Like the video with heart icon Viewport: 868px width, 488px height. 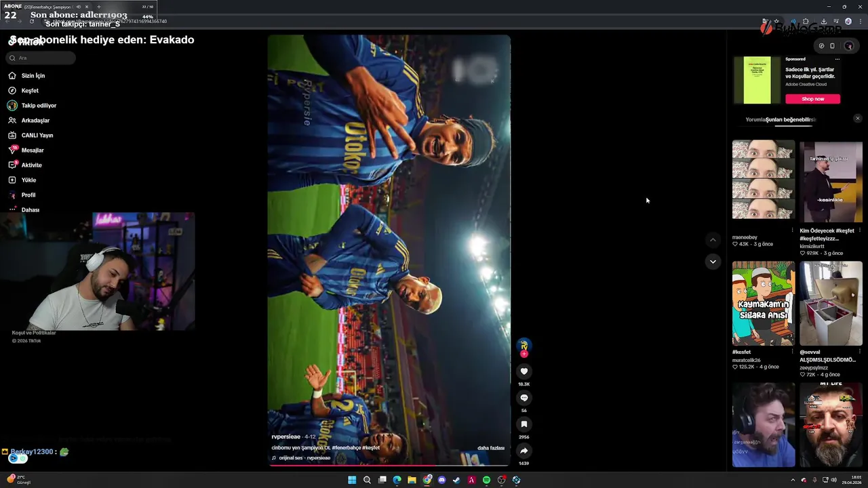click(x=524, y=371)
